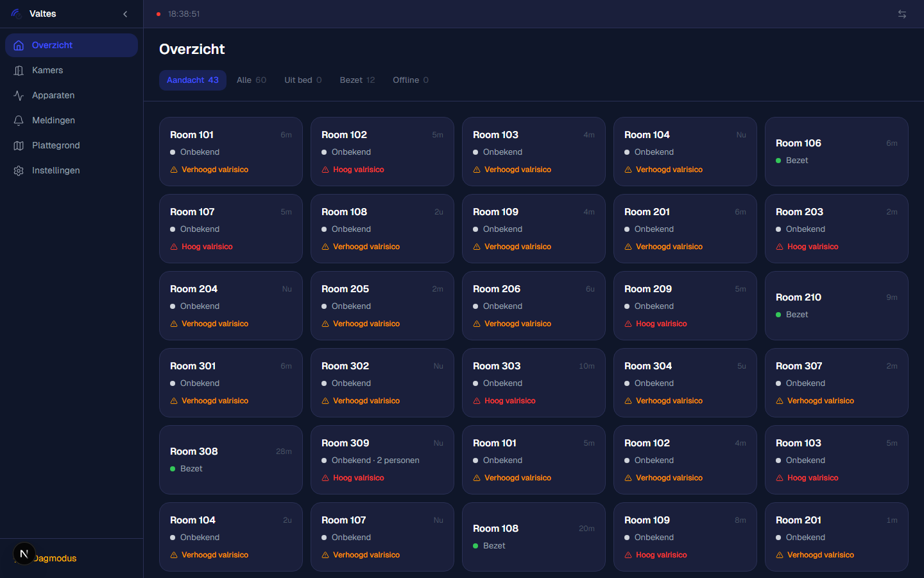The width and height of the screenshot is (924, 578).
Task: Click the home icon beside Overzicht
Action: (19, 46)
